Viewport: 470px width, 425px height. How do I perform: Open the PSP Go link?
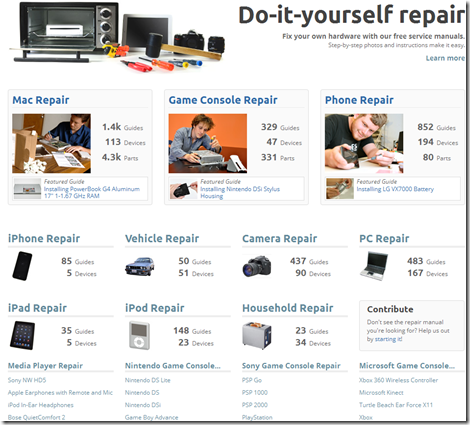252,380
